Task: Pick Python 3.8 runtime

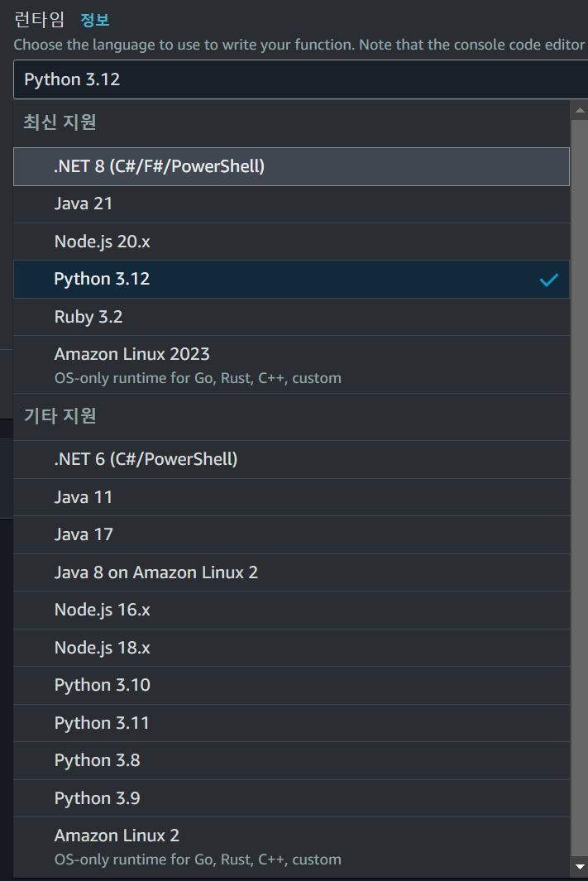Action: pos(291,761)
